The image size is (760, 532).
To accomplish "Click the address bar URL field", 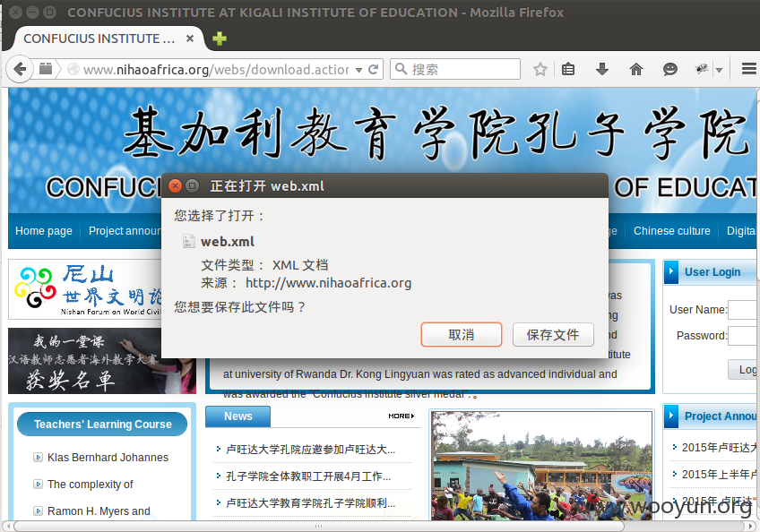I will (216, 69).
